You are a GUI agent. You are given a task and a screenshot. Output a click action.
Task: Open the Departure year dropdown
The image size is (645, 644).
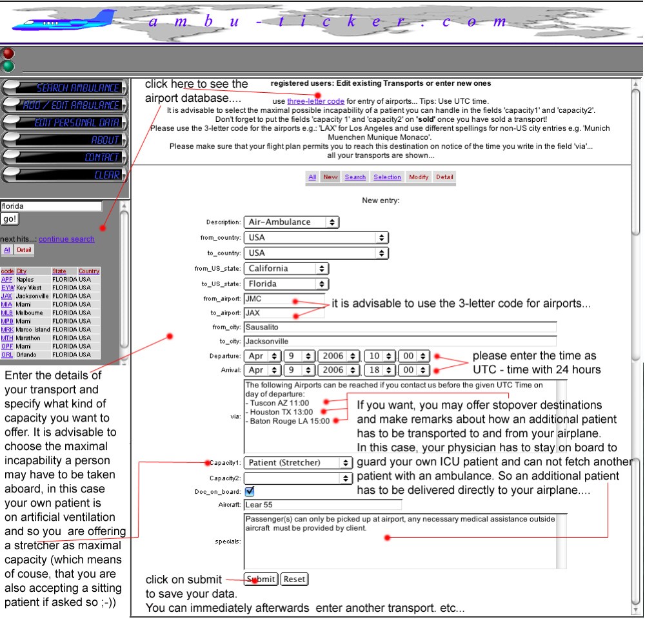(339, 356)
